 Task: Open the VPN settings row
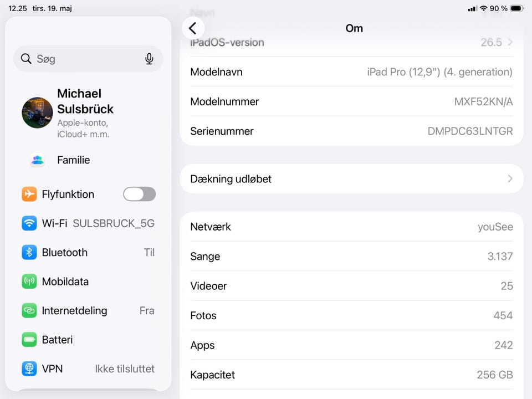pyautogui.click(x=88, y=369)
